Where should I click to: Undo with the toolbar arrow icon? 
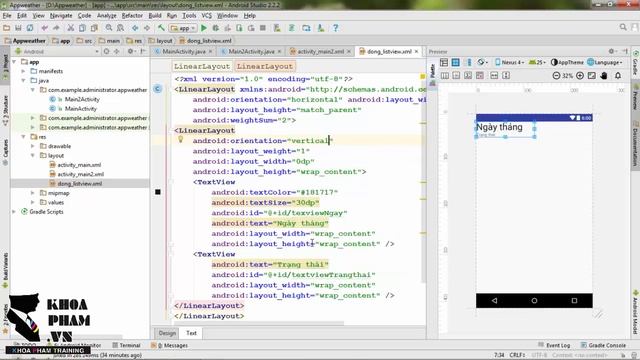44,28
